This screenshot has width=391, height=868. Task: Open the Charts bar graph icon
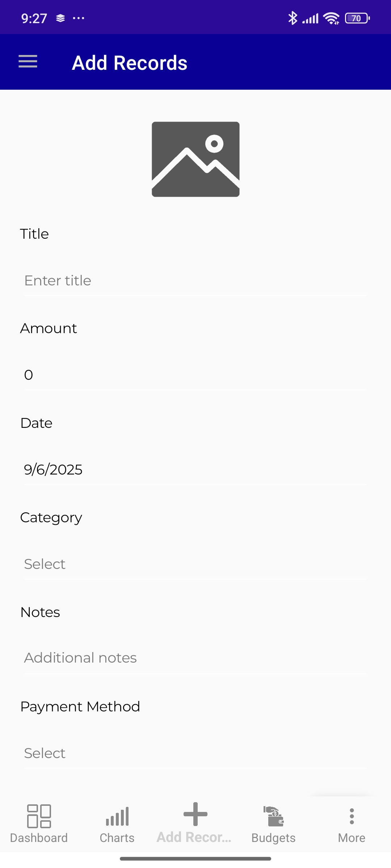(x=117, y=816)
